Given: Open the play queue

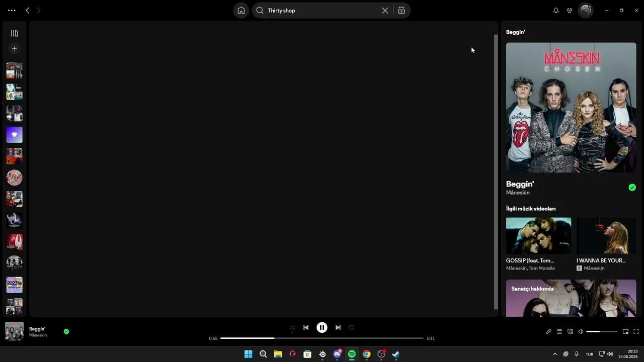Looking at the screenshot, I should coord(559,332).
